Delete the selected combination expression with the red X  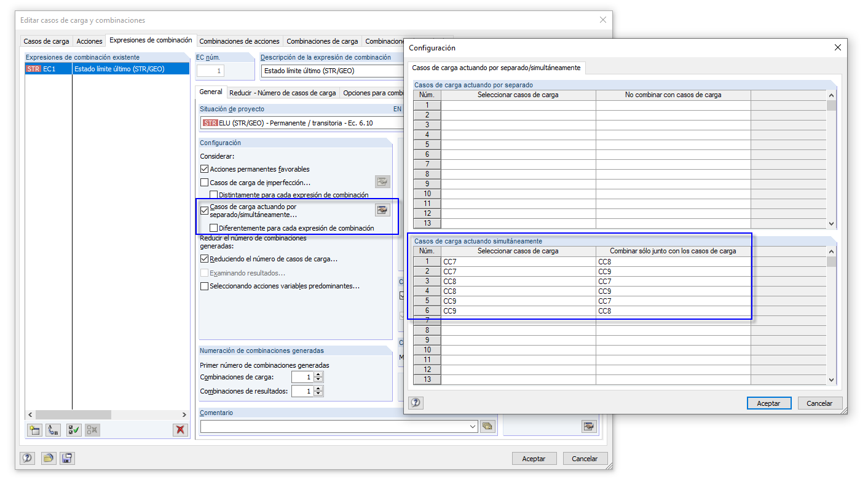(x=180, y=430)
